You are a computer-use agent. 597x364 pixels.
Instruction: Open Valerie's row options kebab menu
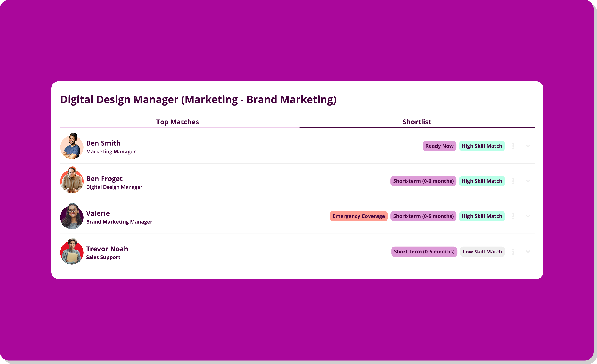[x=513, y=216]
